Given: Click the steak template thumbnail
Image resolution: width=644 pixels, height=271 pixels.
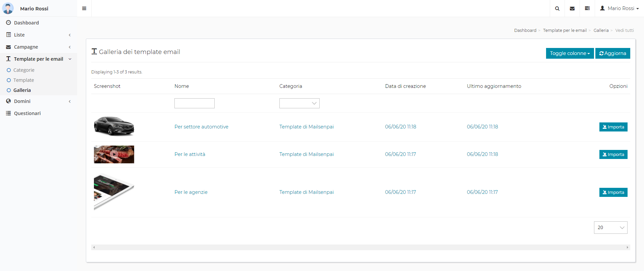Looking at the screenshot, I should 114,154.
